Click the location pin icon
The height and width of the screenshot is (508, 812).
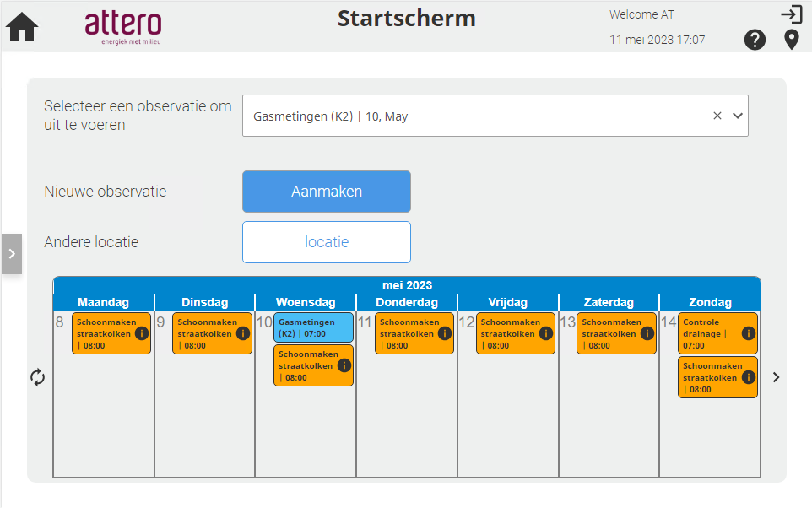point(791,40)
